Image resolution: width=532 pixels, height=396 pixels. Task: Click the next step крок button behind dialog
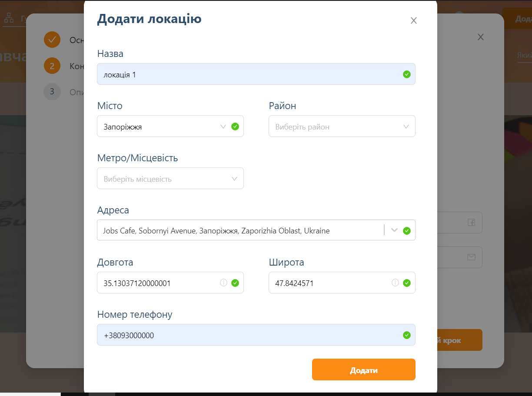click(460, 340)
